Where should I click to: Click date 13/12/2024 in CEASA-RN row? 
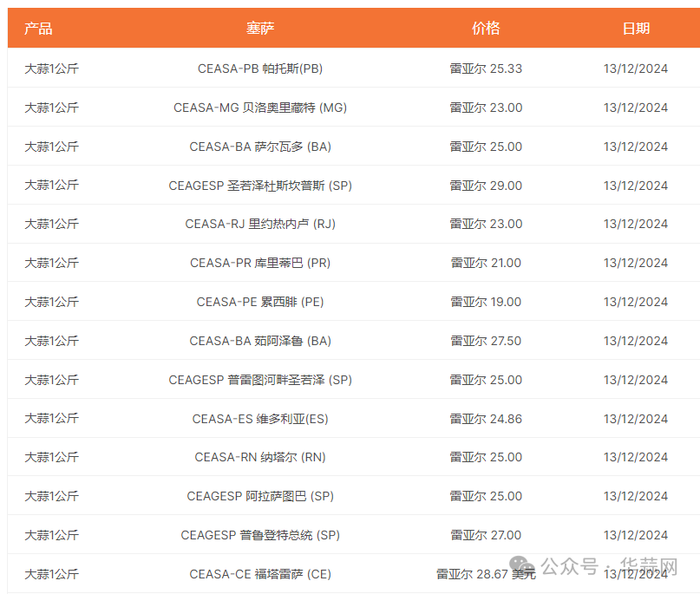click(636, 458)
